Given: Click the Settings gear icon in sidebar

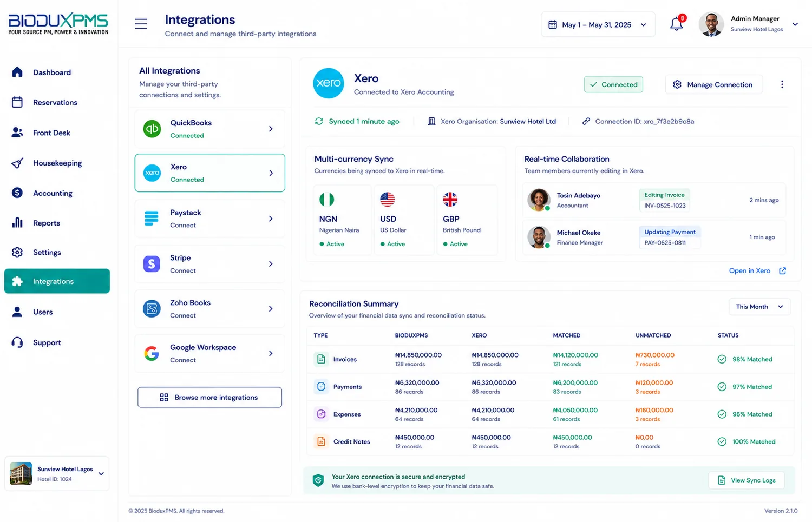Looking at the screenshot, I should point(17,252).
